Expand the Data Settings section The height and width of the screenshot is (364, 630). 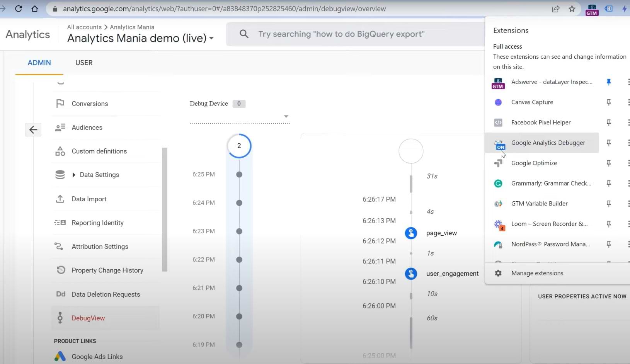73,175
